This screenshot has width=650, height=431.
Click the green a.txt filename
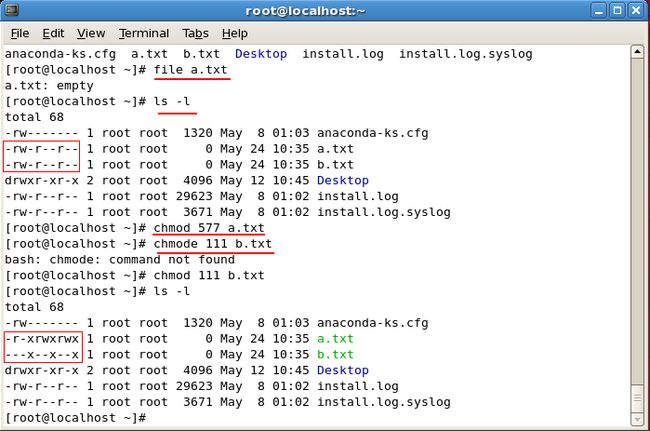tap(335, 339)
